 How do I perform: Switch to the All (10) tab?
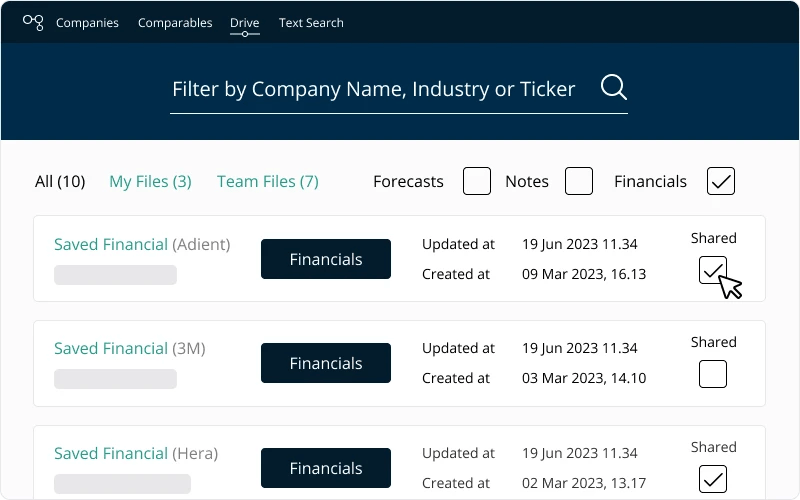[x=60, y=182]
